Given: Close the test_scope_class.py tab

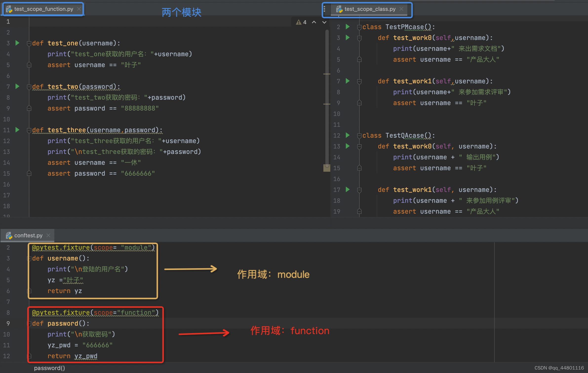Looking at the screenshot, I should [401, 9].
